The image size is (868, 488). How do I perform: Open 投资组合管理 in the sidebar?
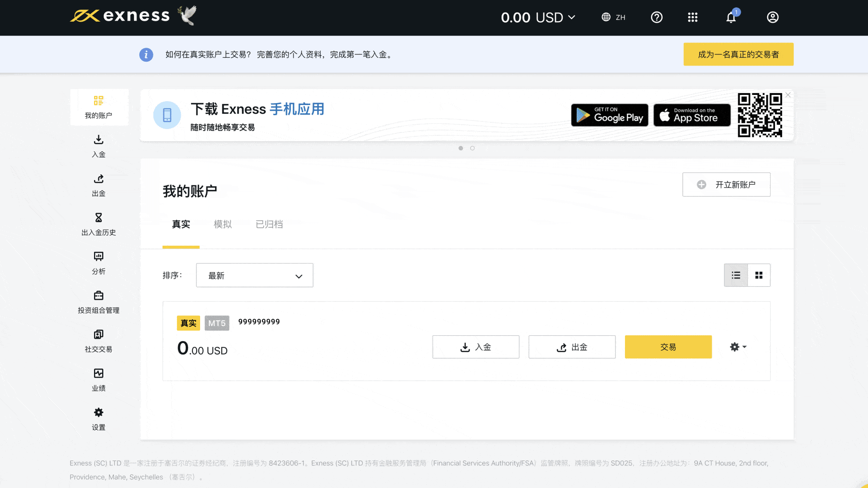click(99, 303)
